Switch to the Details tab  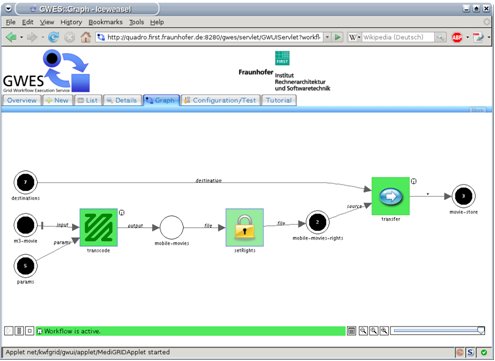click(x=122, y=100)
